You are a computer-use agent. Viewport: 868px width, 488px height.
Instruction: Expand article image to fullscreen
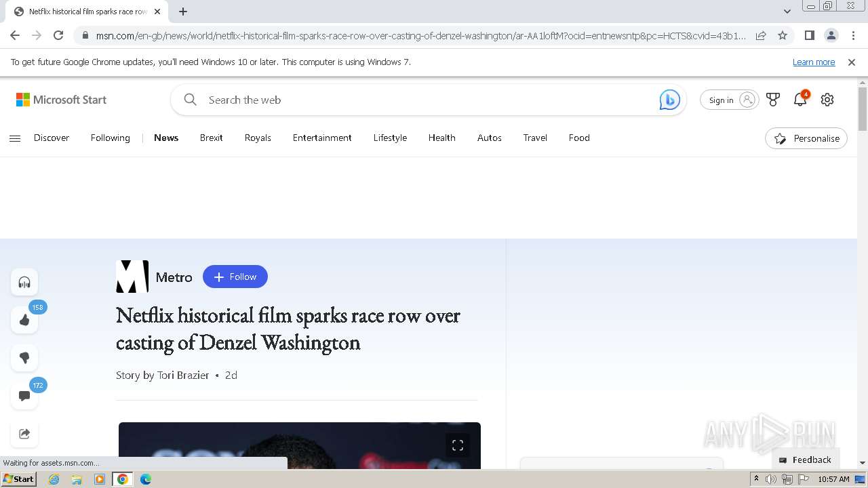[458, 445]
